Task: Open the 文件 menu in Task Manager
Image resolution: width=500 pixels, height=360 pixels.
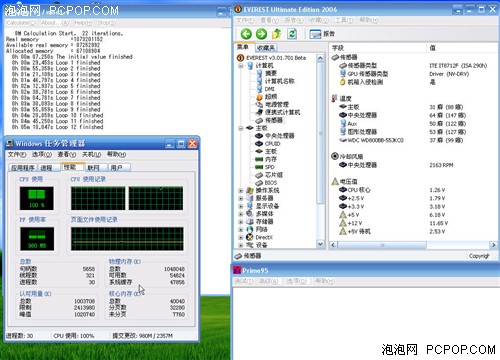Action: [x=17, y=154]
